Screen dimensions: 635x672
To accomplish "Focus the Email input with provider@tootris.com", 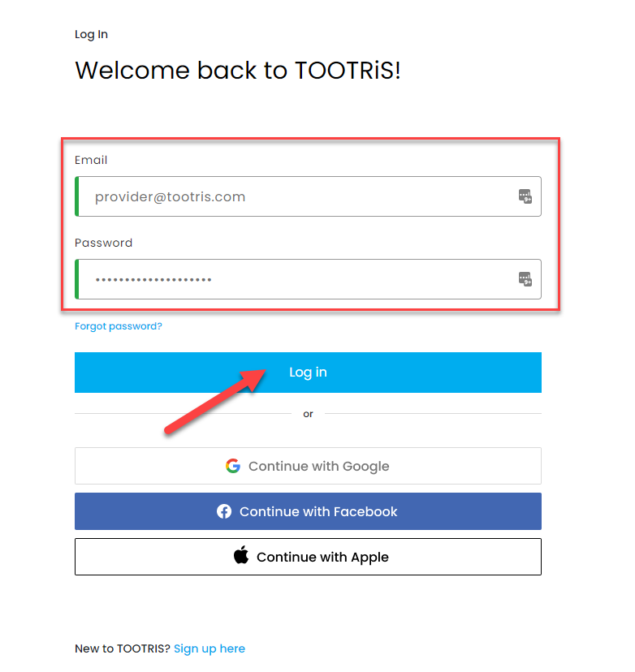I will tap(308, 196).
